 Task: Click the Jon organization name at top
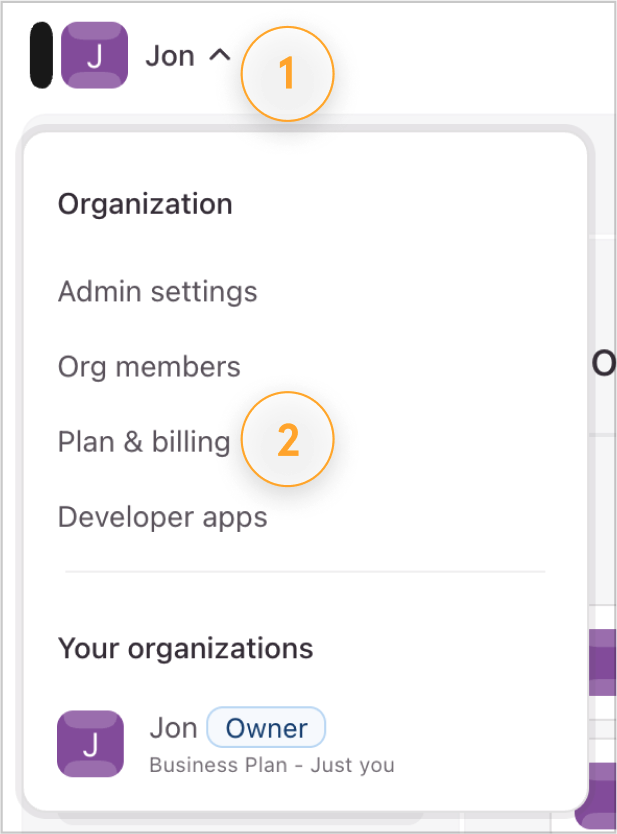170,56
